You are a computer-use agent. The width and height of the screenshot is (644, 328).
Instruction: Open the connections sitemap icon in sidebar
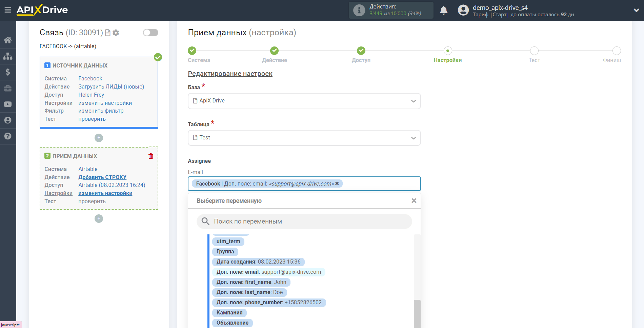8,56
